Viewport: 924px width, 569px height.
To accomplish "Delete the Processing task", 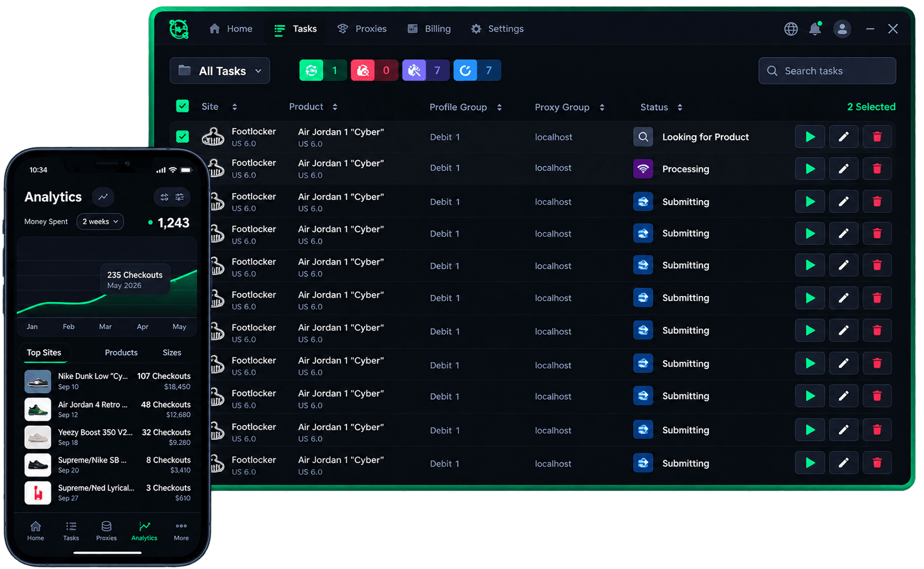I will (877, 169).
